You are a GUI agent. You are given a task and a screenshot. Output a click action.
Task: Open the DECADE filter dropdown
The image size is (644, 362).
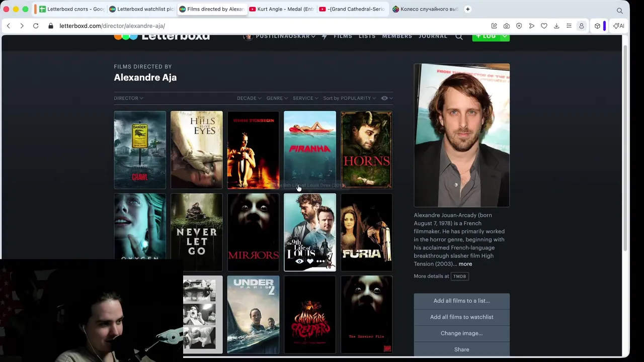(x=249, y=98)
